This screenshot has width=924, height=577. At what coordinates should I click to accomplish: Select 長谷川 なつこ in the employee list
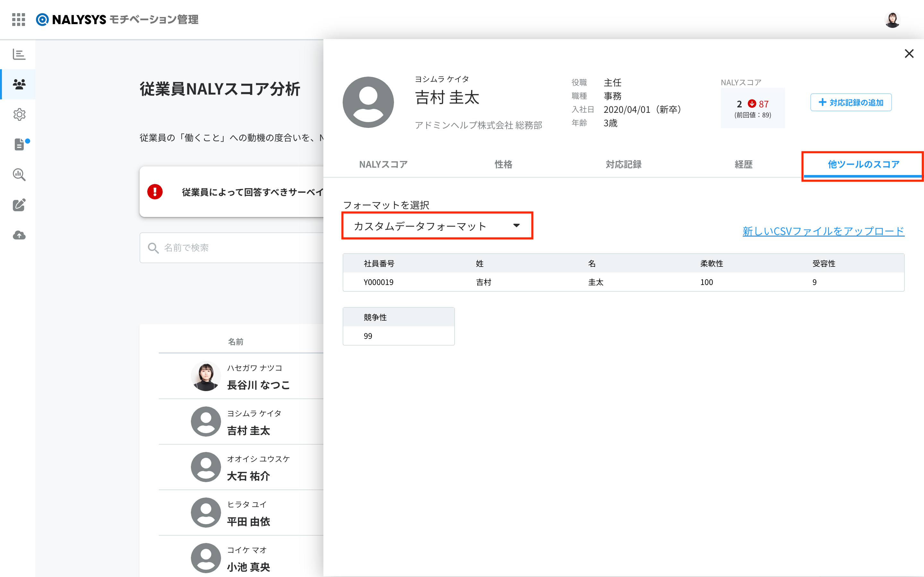pyautogui.click(x=241, y=376)
